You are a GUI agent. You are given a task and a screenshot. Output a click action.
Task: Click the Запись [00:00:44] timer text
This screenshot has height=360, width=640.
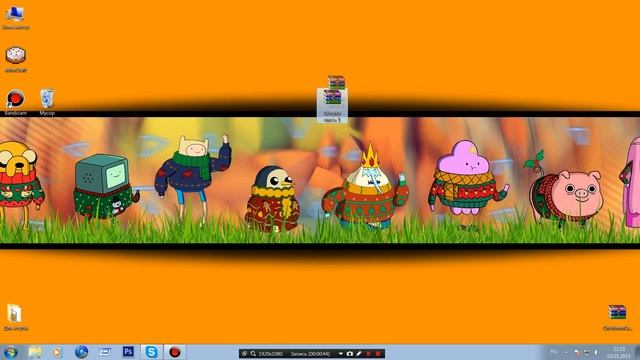(310, 353)
